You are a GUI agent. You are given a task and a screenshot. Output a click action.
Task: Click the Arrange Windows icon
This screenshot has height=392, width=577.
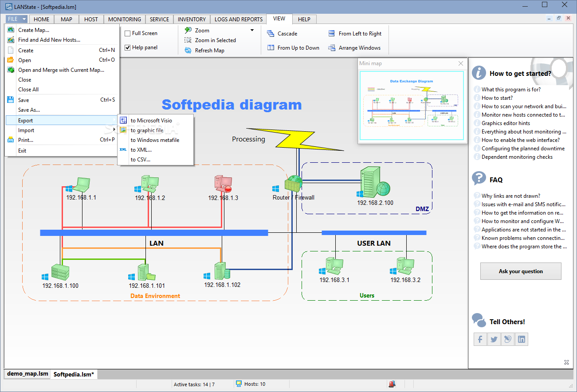click(332, 47)
